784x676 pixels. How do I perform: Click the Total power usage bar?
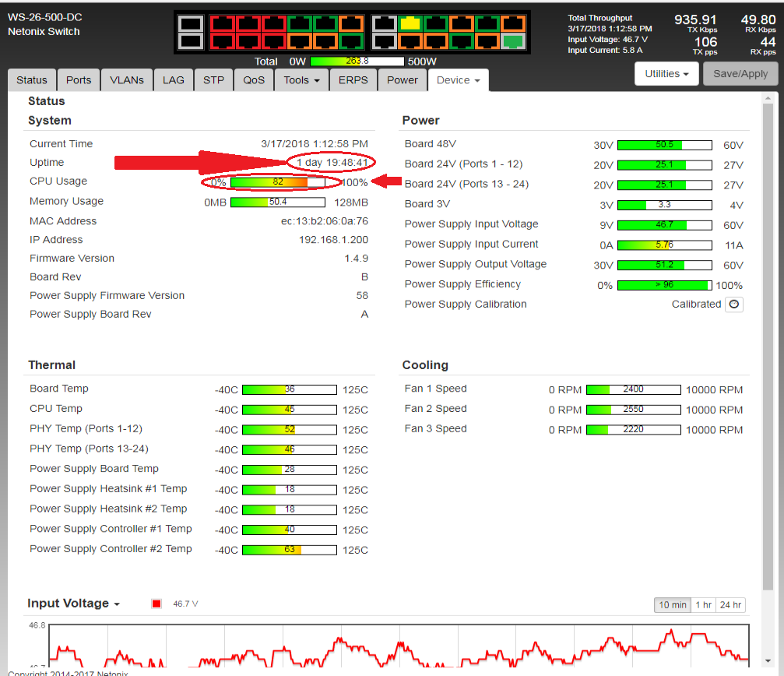(x=357, y=61)
